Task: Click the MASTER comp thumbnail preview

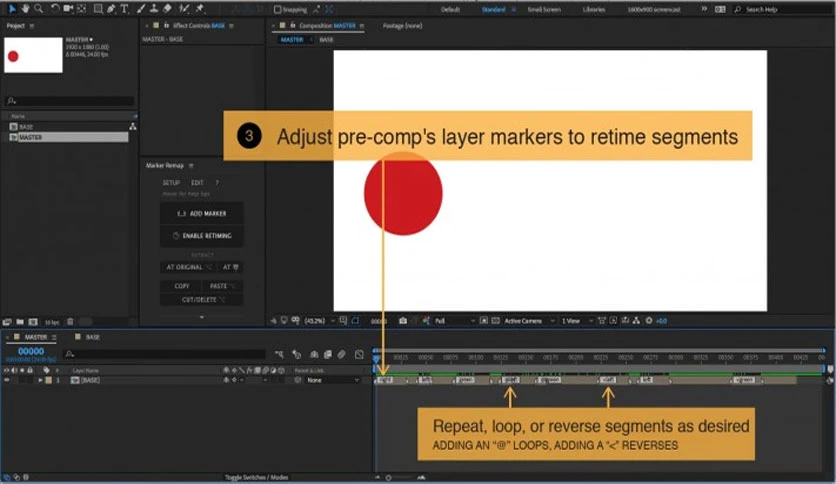Action: click(33, 55)
